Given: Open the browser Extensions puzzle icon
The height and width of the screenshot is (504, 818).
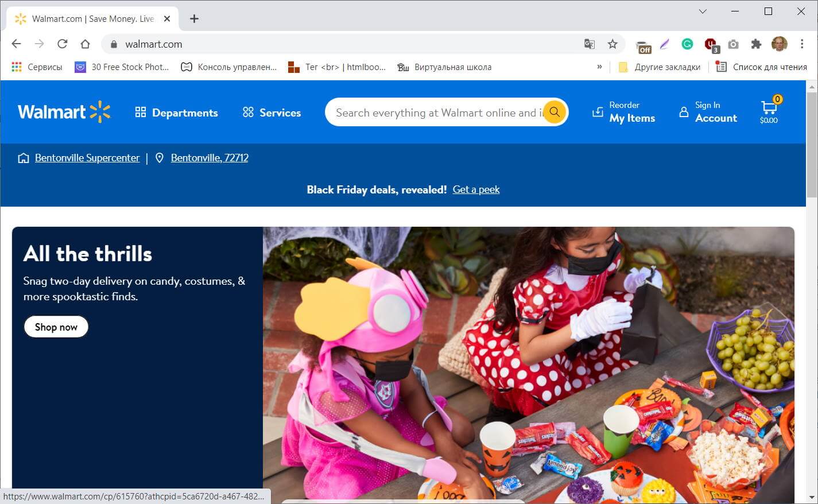Looking at the screenshot, I should (756, 44).
